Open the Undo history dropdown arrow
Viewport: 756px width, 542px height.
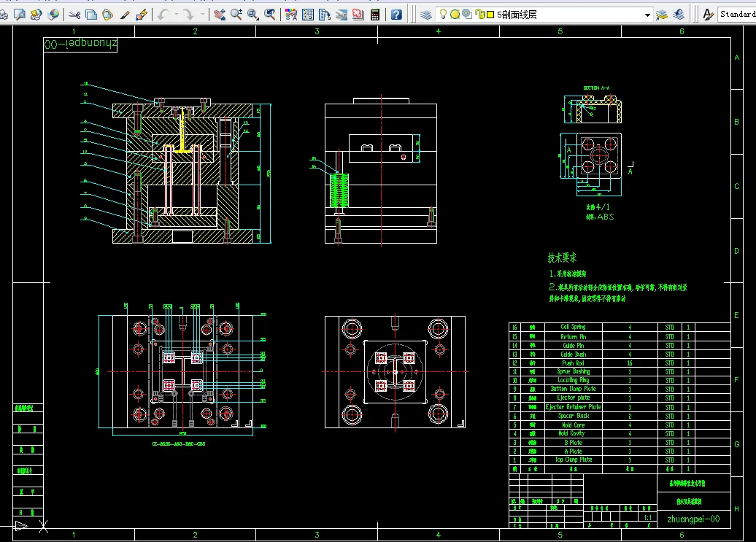pyautogui.click(x=175, y=14)
